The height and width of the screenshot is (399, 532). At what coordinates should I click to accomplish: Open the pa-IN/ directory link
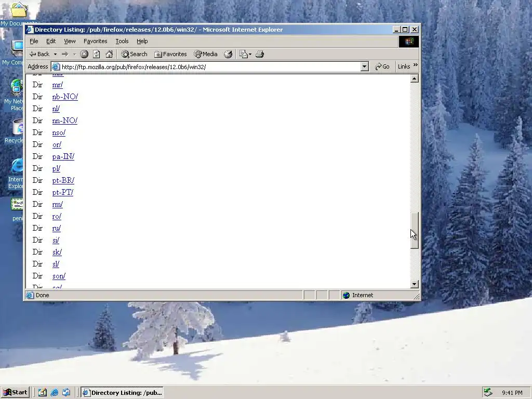pyautogui.click(x=63, y=156)
